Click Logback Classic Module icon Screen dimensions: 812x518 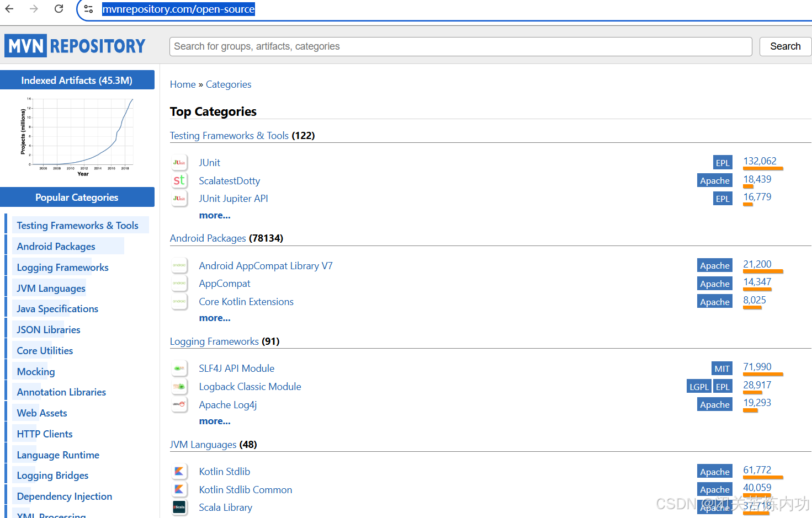coord(179,387)
